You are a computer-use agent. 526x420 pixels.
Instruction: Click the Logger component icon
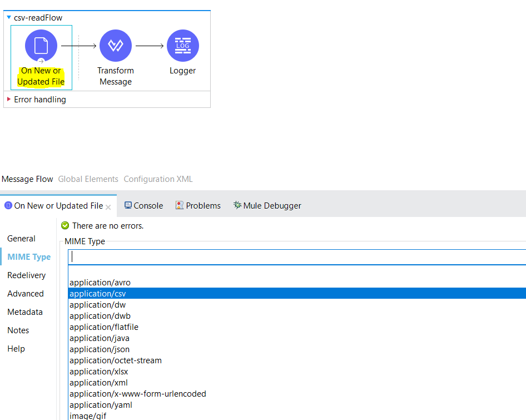[182, 45]
